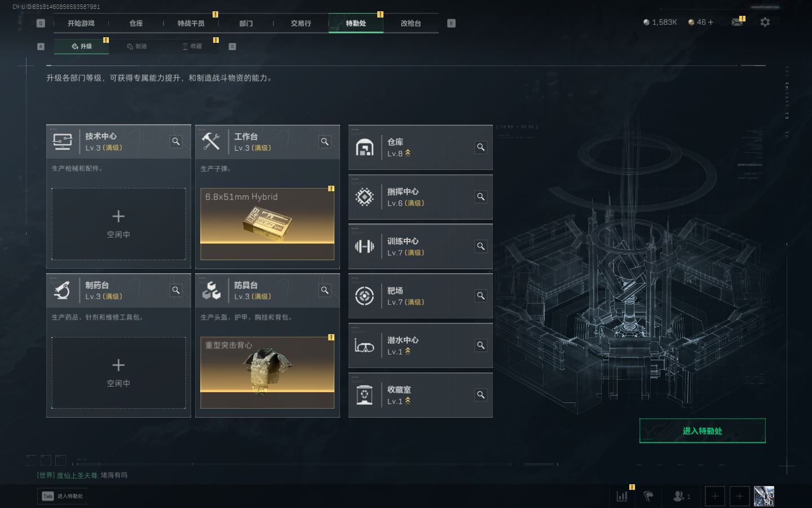The height and width of the screenshot is (508, 812).
Task: Click magnifier icon on 防具台 card
Action: [325, 290]
